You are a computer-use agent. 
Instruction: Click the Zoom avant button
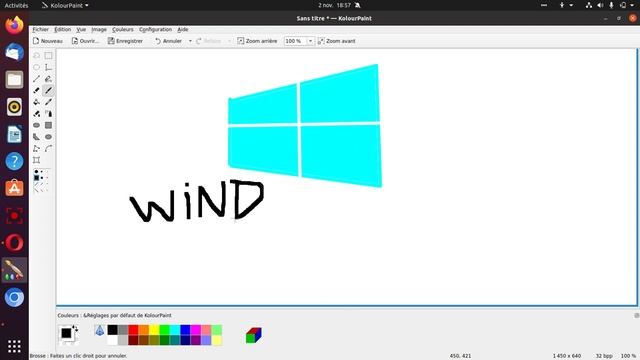pyautogui.click(x=337, y=41)
